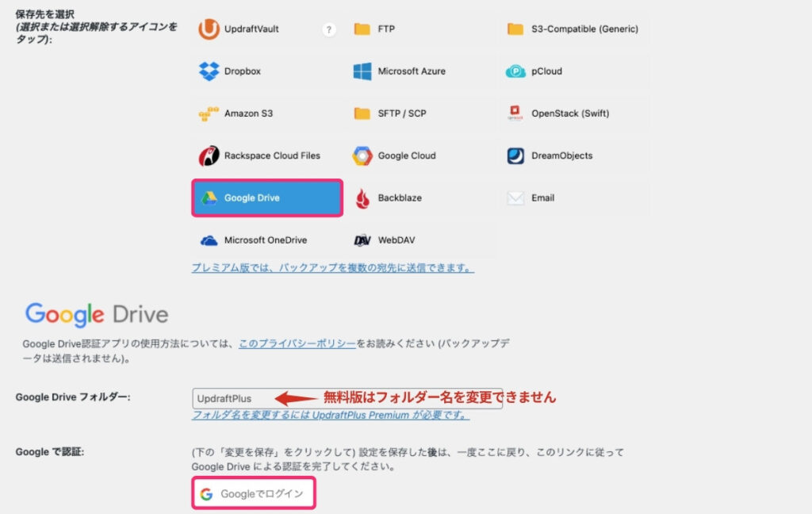
Task: Choose the pCloud storage icon
Action: click(515, 71)
